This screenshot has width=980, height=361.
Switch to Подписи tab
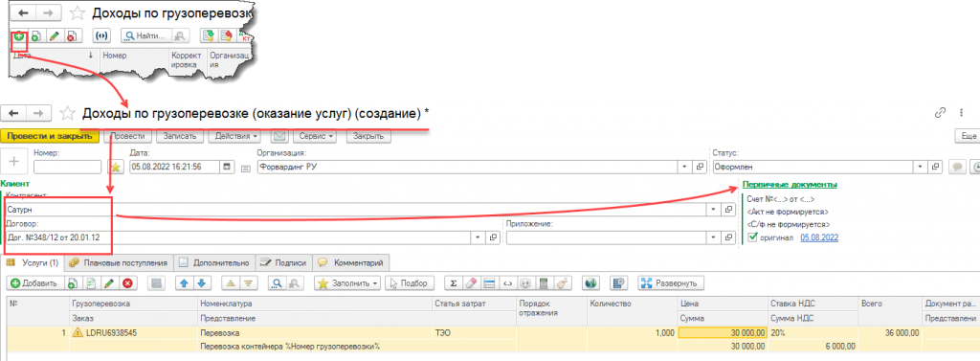283,262
